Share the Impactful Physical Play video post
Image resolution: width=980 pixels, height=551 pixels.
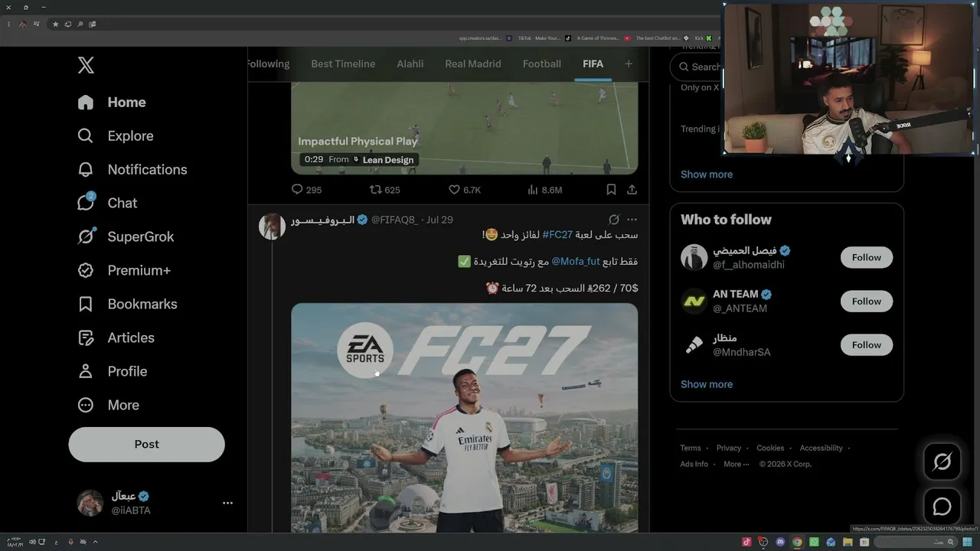pos(632,190)
